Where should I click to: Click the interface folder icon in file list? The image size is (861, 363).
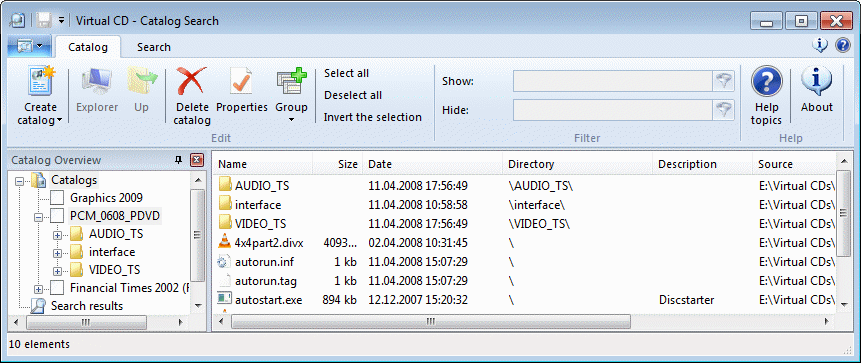(x=226, y=204)
